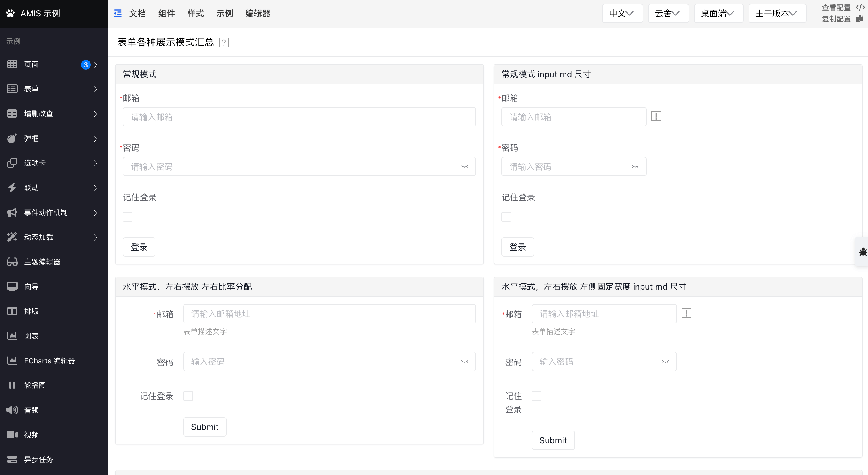Click 登录 button in 常规模式 form
The width and height of the screenshot is (868, 475).
click(139, 247)
